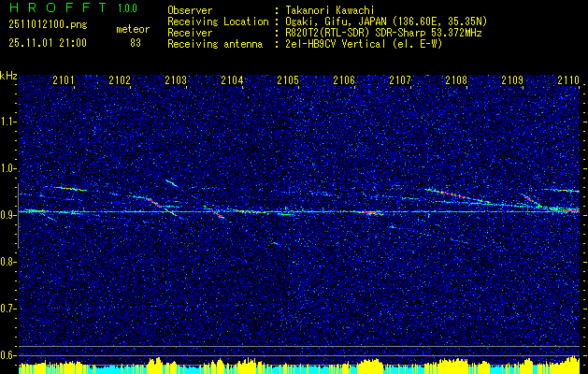The height and width of the screenshot is (374, 588).
Task: Click the 0.6 kHz frequency label
Action: pyautogui.click(x=8, y=355)
